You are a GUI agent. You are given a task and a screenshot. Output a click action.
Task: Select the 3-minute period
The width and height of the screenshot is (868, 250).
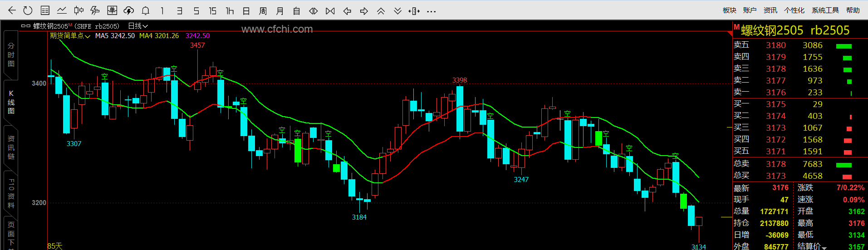coord(180,10)
